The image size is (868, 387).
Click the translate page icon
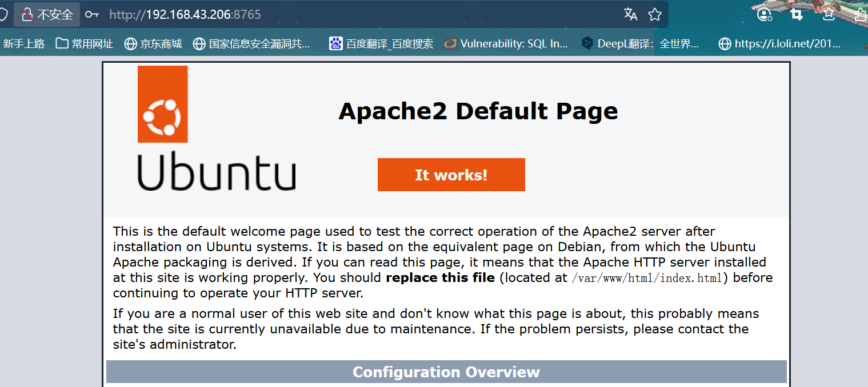click(x=630, y=15)
